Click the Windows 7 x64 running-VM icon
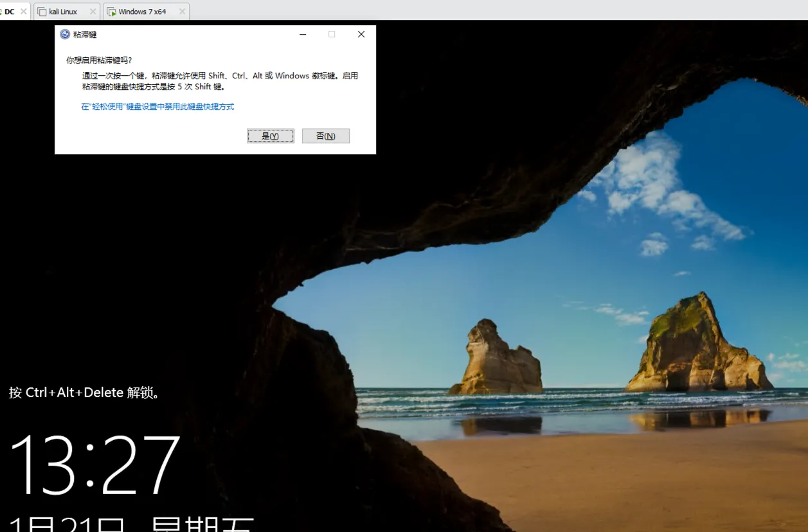 [x=111, y=12]
